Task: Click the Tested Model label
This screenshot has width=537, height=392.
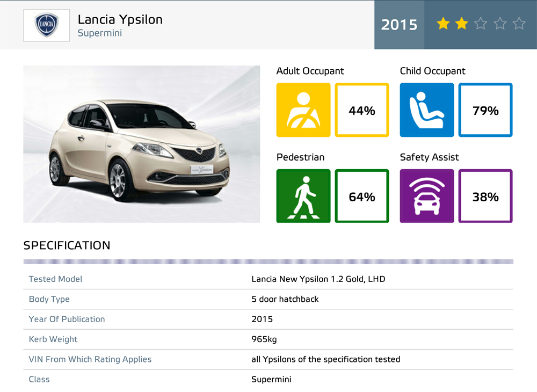Action: pos(55,279)
